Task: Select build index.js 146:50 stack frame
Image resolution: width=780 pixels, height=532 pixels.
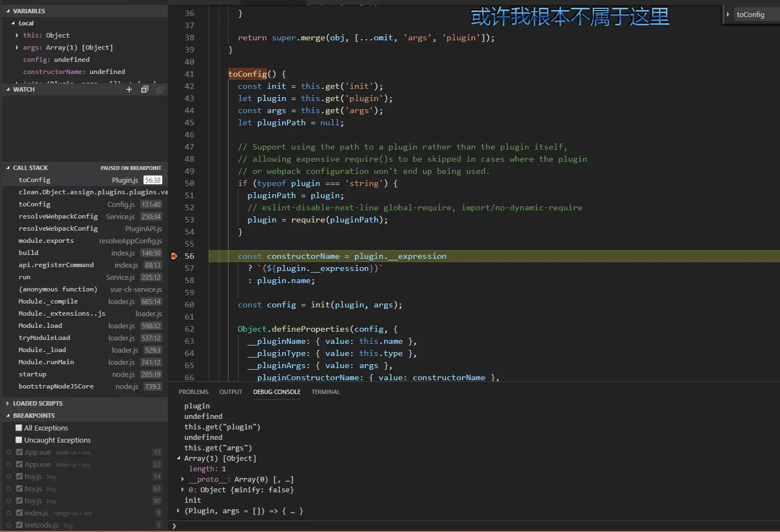Action: pos(85,253)
